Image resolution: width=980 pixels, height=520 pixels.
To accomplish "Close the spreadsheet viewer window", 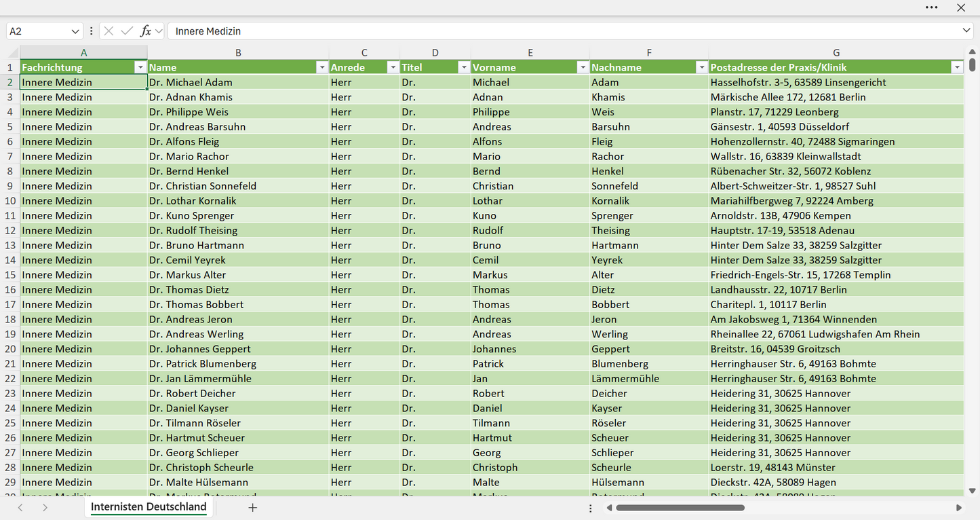I will click(961, 7).
